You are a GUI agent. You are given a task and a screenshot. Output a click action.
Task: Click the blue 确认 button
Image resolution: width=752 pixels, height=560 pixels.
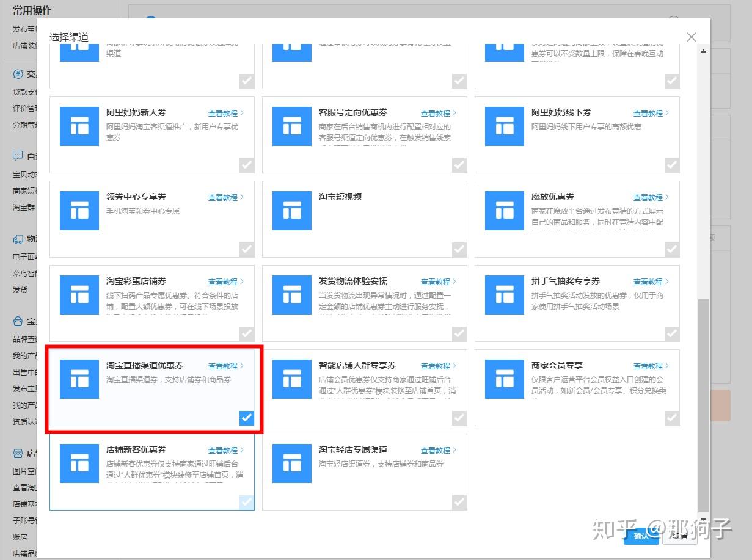click(x=641, y=536)
